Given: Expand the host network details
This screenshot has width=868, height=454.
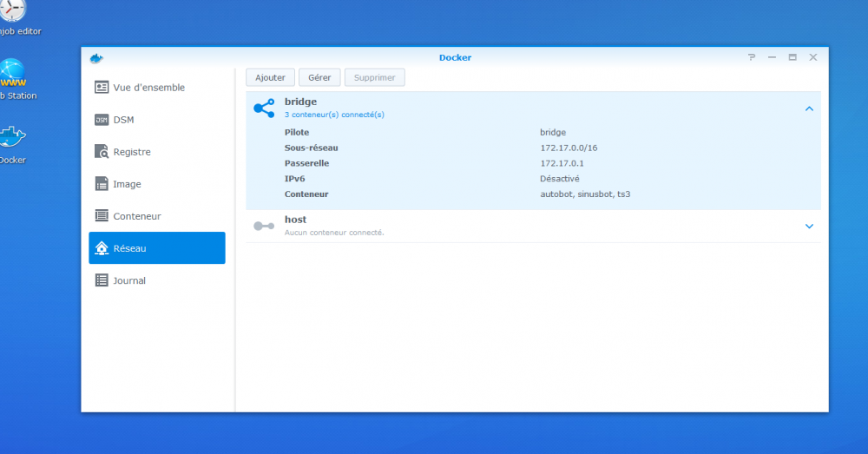Looking at the screenshot, I should coord(809,226).
